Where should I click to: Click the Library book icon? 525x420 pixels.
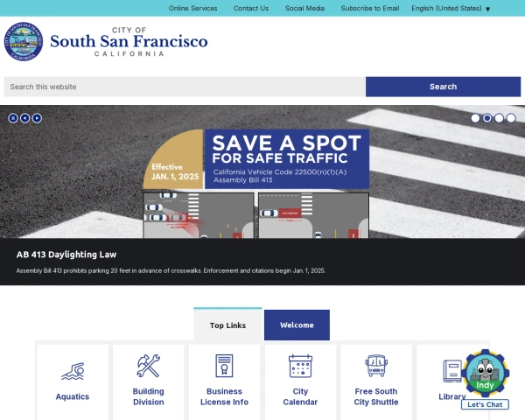(452, 371)
